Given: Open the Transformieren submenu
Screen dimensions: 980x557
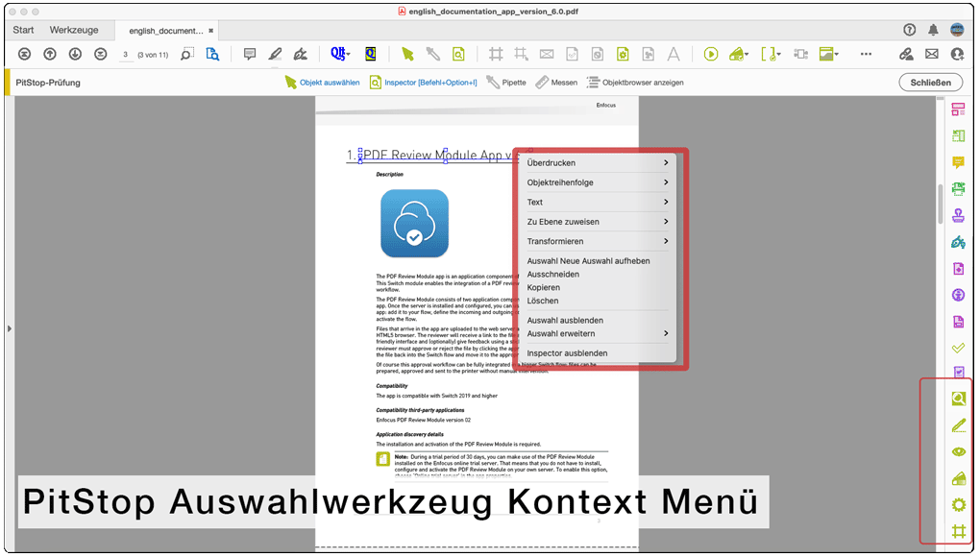Looking at the screenshot, I should point(598,241).
